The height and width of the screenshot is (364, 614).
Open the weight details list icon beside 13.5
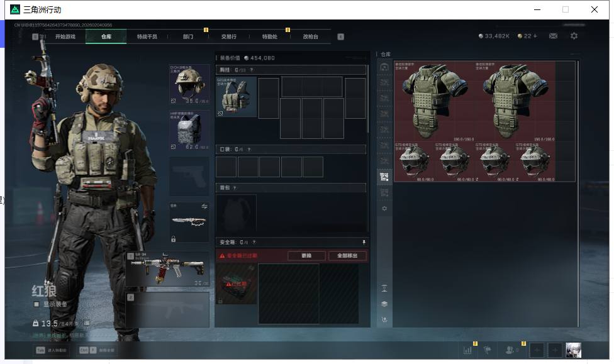pos(87,323)
